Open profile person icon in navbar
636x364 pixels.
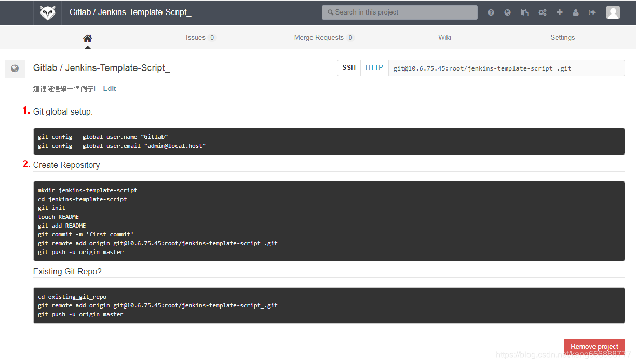click(576, 12)
